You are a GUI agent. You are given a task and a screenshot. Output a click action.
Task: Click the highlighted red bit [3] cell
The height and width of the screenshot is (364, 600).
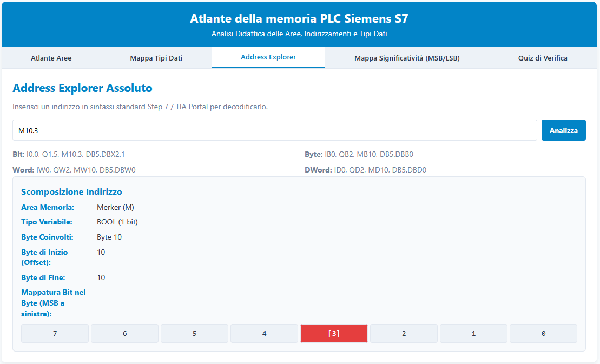(x=334, y=333)
